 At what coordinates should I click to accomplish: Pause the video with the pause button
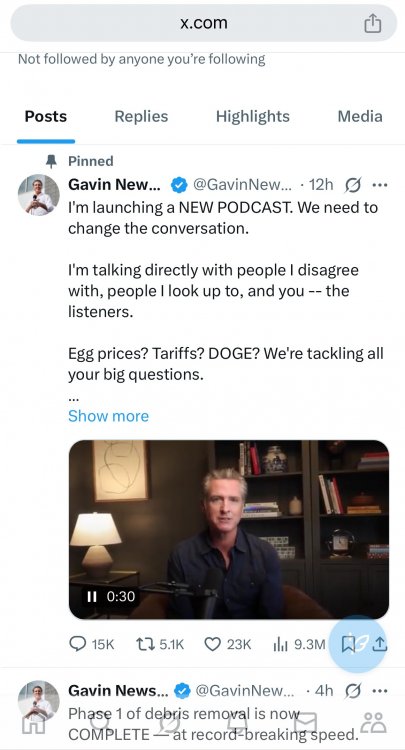point(91,596)
